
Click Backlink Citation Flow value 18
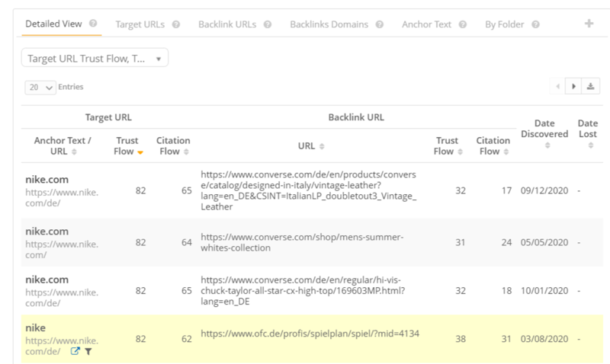coord(506,291)
